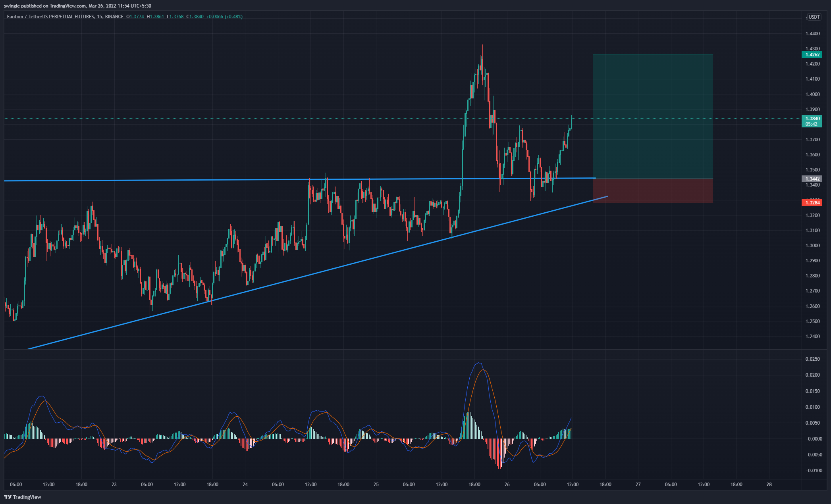Image resolution: width=831 pixels, height=504 pixels.
Task: Click the date label 23 on time axis
Action: coord(114,485)
